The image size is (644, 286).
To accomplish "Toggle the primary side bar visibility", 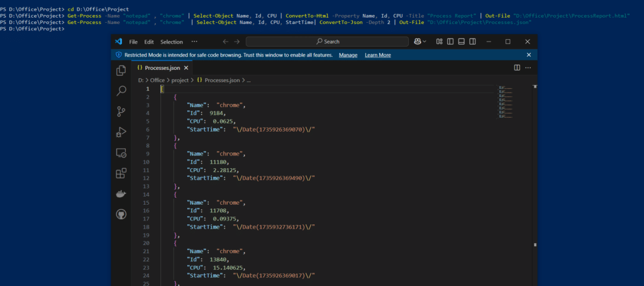I will (450, 42).
